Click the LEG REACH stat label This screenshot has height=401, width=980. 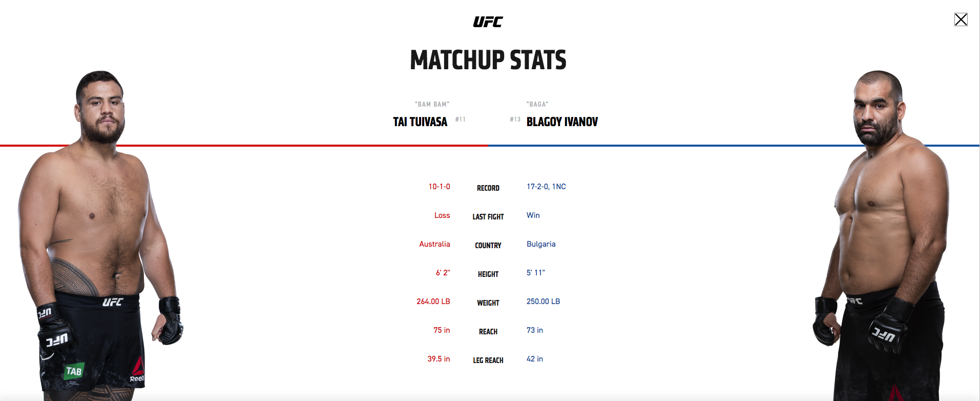coord(488,360)
